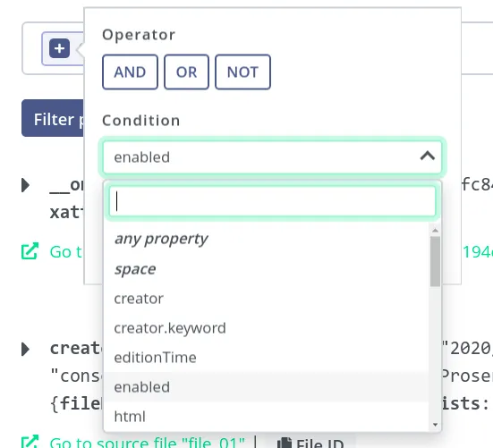Focus the property search input field
Image resolution: width=493 pixels, height=448 pixels.
click(x=272, y=201)
